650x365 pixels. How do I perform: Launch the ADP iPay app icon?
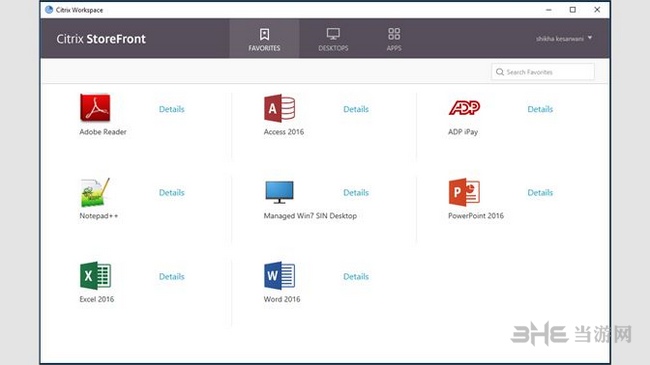[464, 107]
